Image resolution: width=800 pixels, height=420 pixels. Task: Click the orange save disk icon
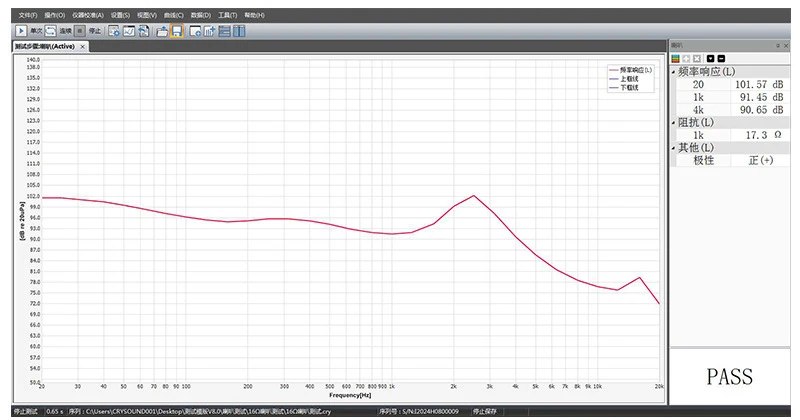pos(177,31)
